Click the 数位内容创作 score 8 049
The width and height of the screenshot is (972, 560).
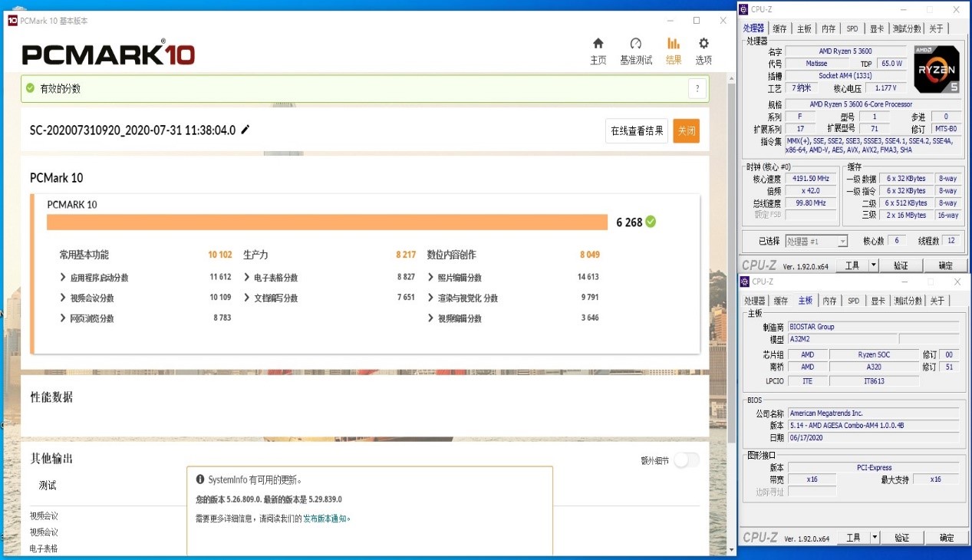tap(590, 255)
